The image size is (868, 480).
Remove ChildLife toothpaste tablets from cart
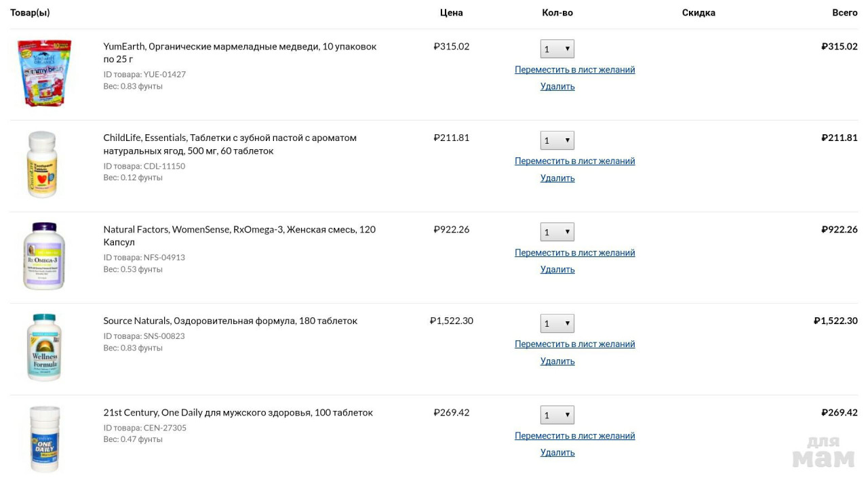click(x=557, y=178)
